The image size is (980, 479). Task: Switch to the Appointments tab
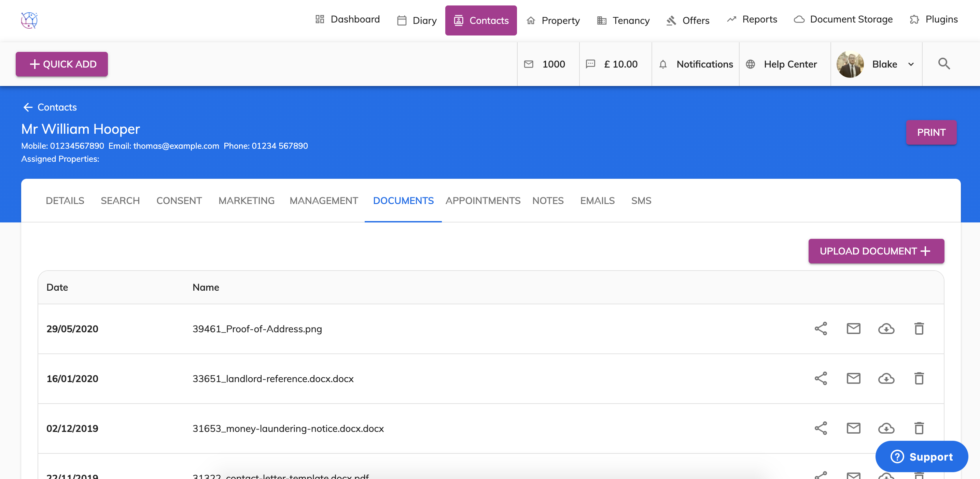pyautogui.click(x=482, y=200)
